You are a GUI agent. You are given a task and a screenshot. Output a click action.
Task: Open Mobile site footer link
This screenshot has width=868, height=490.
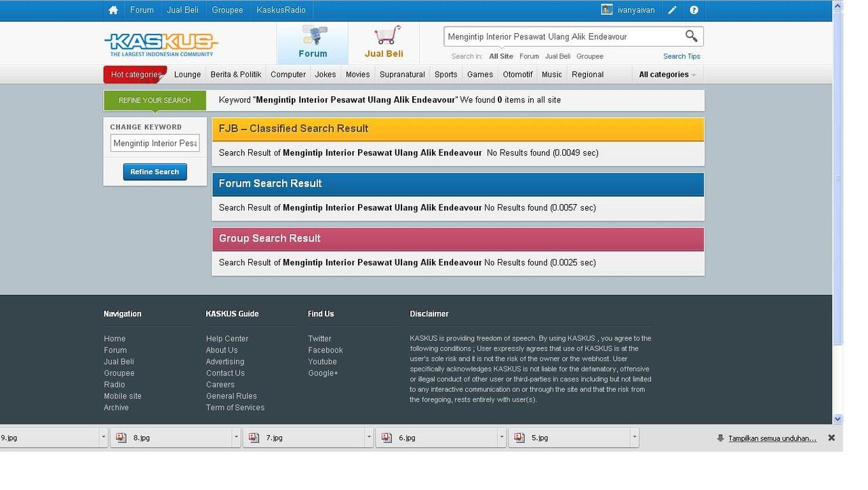point(123,396)
